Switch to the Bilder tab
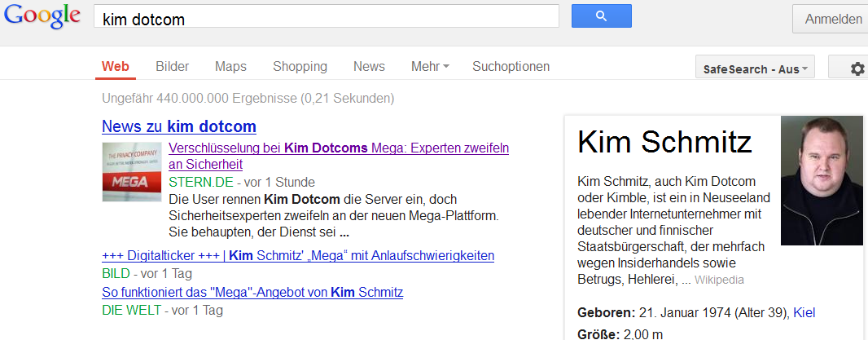Image resolution: width=868 pixels, height=340 pixels. (x=172, y=67)
